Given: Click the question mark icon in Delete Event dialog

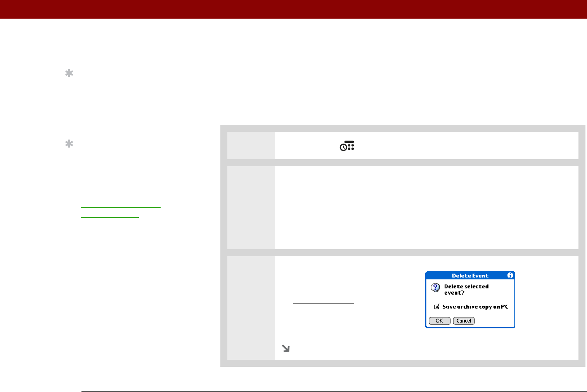Looking at the screenshot, I should click(x=435, y=288).
